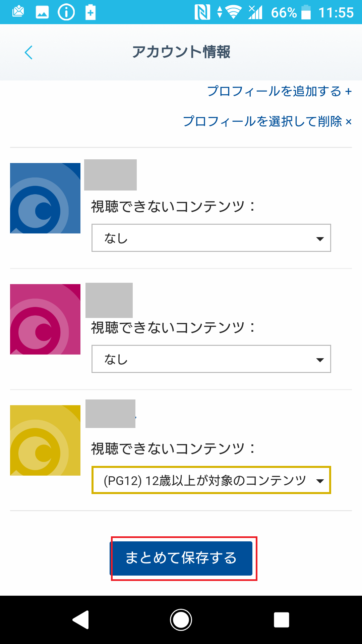Tap the second profile's name field
The width and height of the screenshot is (362, 644).
click(x=109, y=300)
